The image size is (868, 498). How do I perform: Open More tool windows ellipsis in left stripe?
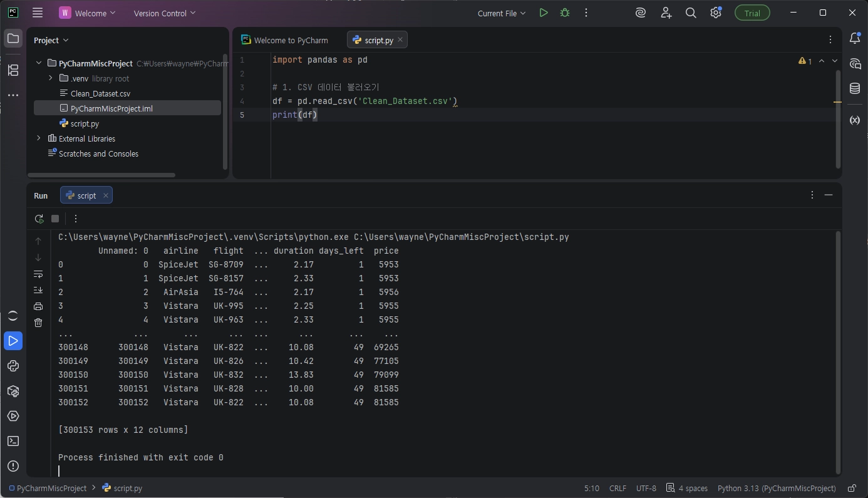point(13,95)
